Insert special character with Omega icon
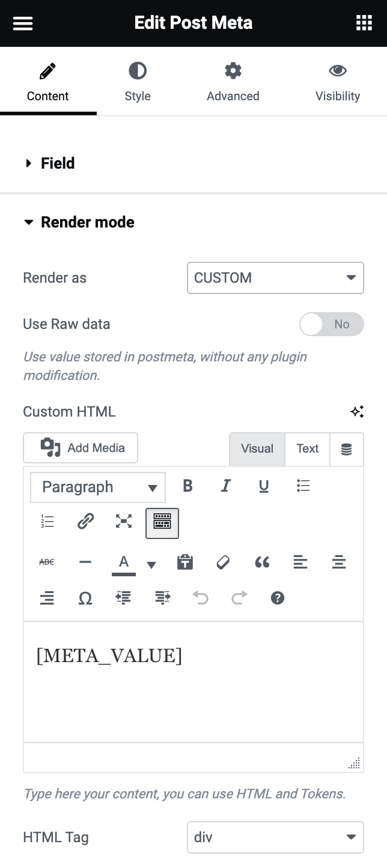This screenshot has width=387, height=868. click(85, 598)
